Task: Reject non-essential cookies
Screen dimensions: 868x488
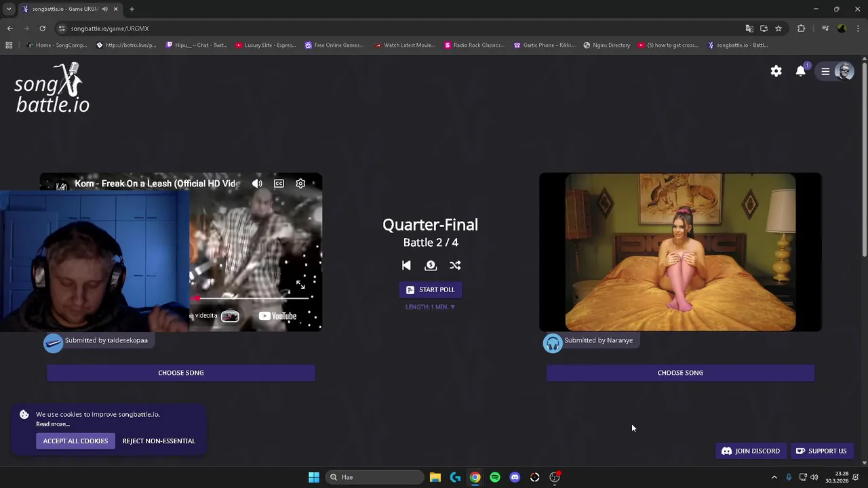Action: tap(159, 441)
